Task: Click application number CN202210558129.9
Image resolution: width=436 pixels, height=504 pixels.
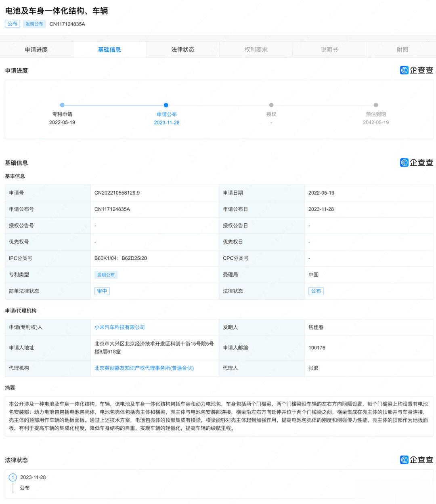Action: coord(117,193)
